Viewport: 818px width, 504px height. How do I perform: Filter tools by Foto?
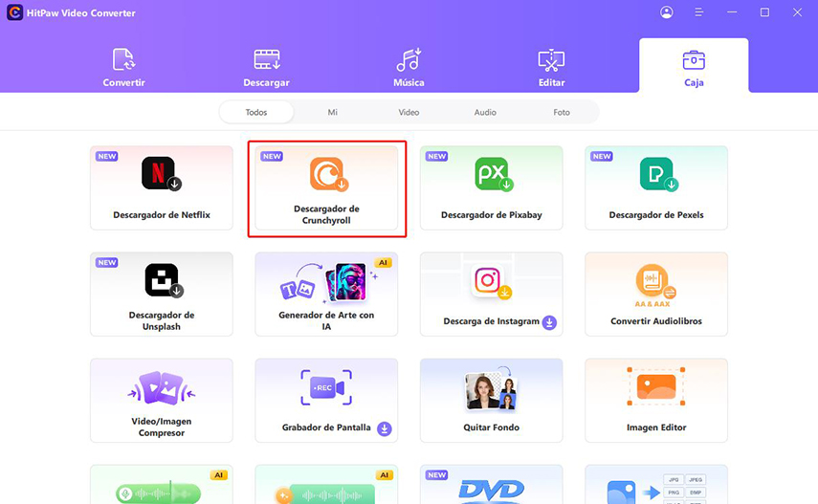click(562, 112)
